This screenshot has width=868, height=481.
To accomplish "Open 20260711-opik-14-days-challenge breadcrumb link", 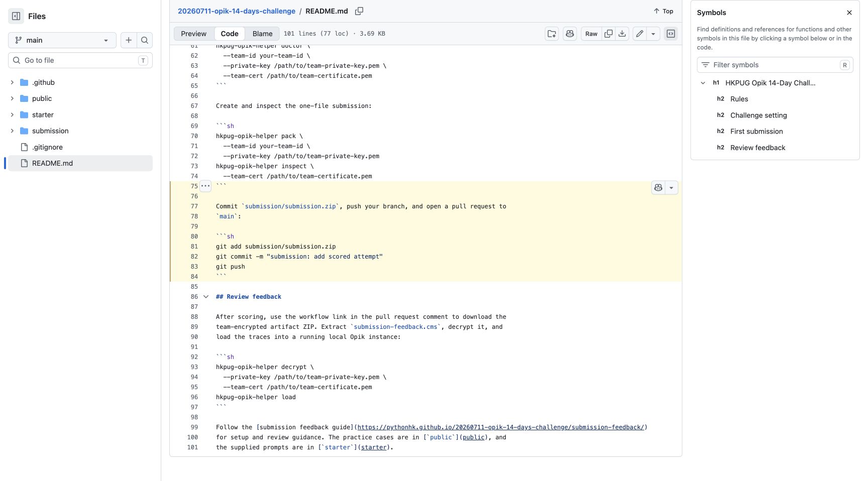I will point(236,11).
